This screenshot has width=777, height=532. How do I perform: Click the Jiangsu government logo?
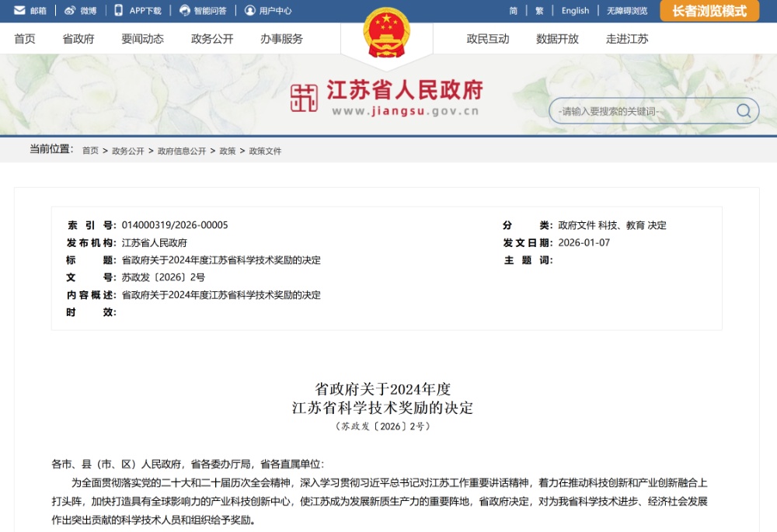pos(305,98)
